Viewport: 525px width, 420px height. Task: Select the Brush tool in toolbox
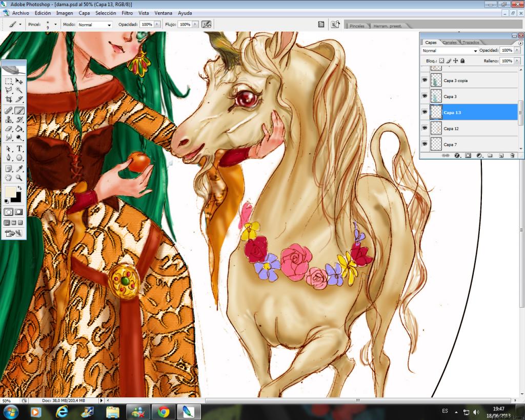(19, 111)
